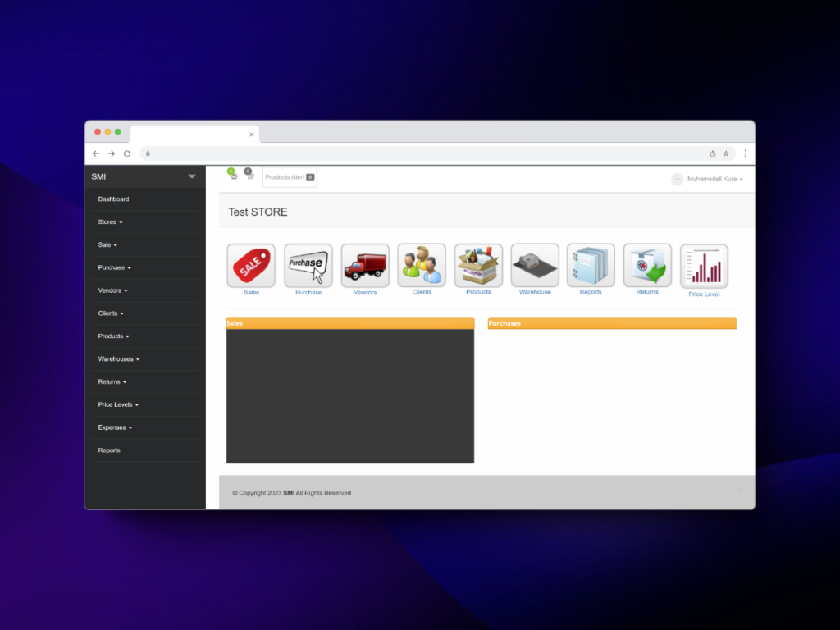Click the gray chat notification icon

click(x=249, y=174)
